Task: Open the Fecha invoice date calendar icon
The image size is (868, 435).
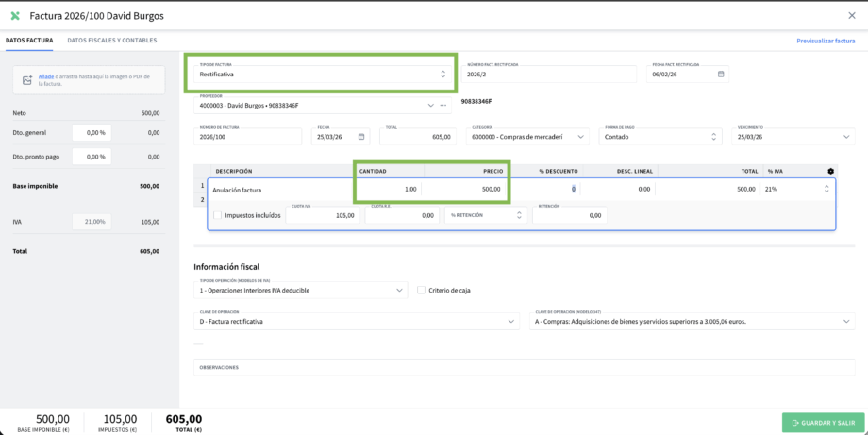Action: (361, 137)
